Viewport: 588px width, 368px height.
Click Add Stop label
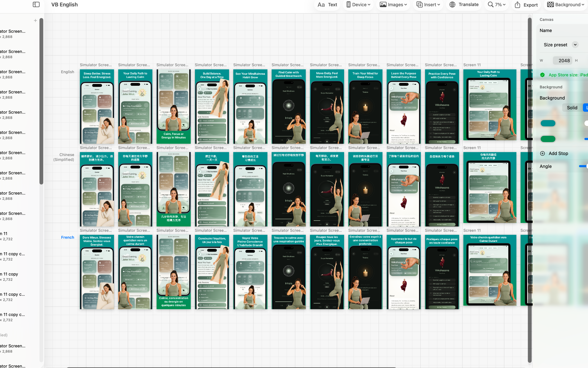pyautogui.click(x=558, y=153)
